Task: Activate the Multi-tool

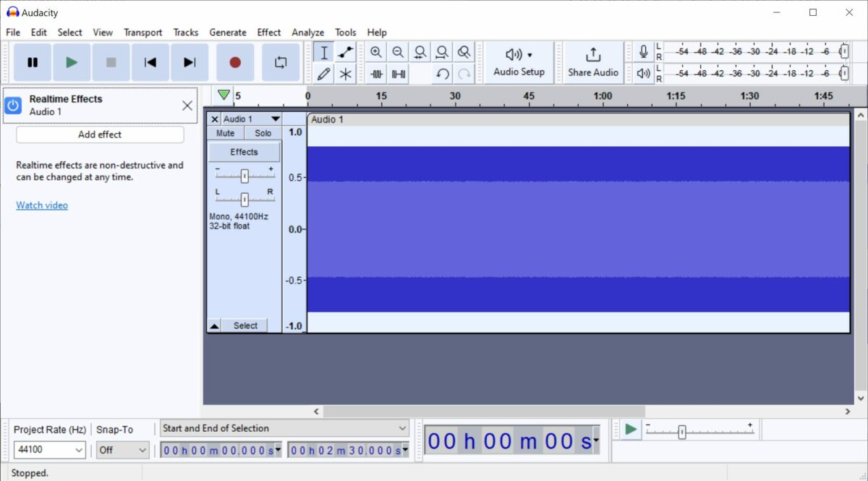Action: (x=346, y=73)
